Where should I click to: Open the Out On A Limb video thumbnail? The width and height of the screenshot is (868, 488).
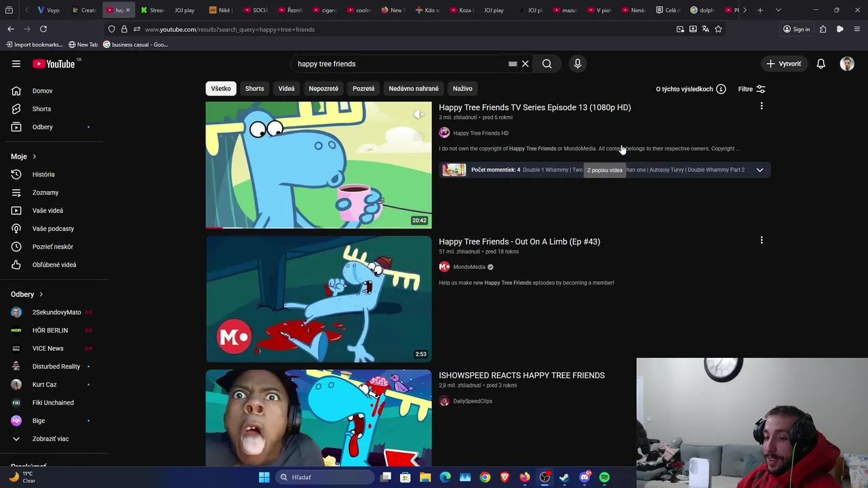(318, 299)
